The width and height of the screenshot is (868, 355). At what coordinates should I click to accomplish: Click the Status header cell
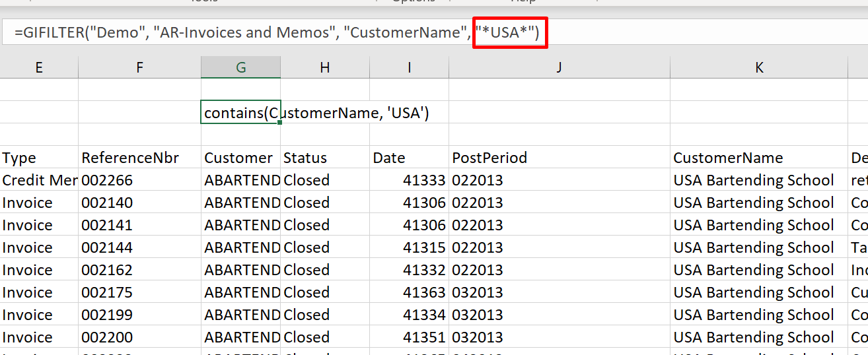pyautogui.click(x=325, y=158)
